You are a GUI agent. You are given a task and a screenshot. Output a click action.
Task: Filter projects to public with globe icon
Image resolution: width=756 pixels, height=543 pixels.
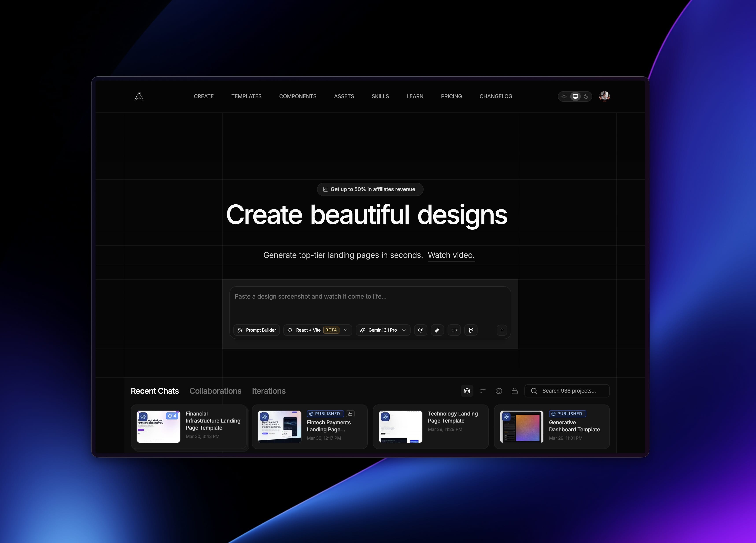pos(499,391)
